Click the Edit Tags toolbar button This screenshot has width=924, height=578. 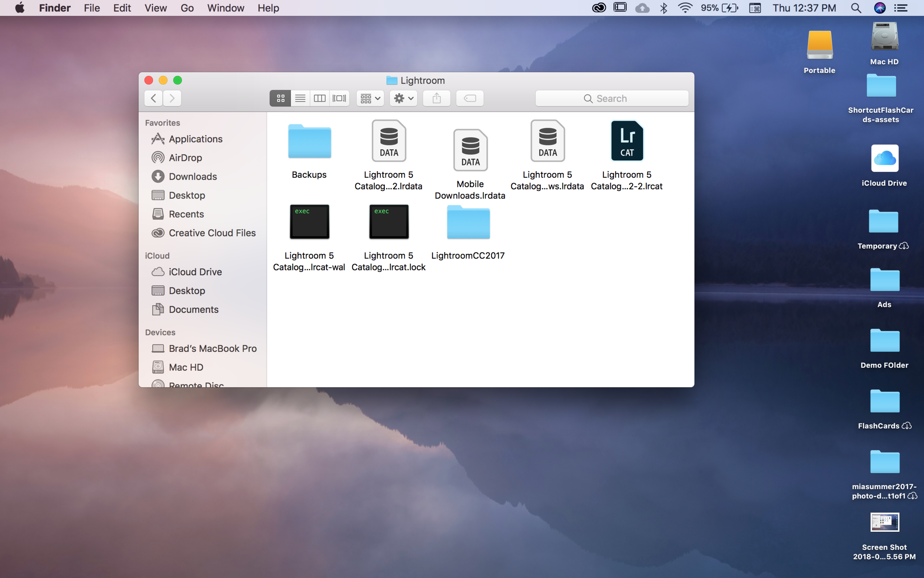point(470,98)
